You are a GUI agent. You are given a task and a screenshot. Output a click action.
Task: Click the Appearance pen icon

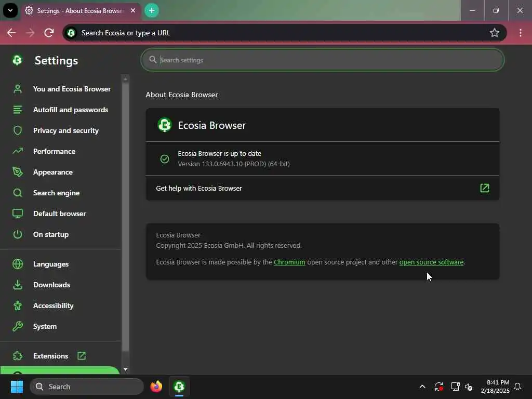(x=18, y=172)
